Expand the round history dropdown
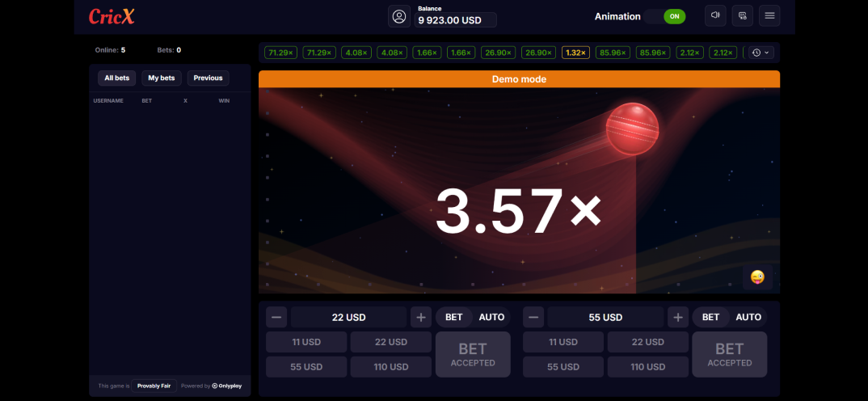The height and width of the screenshot is (401, 868). (x=761, y=53)
